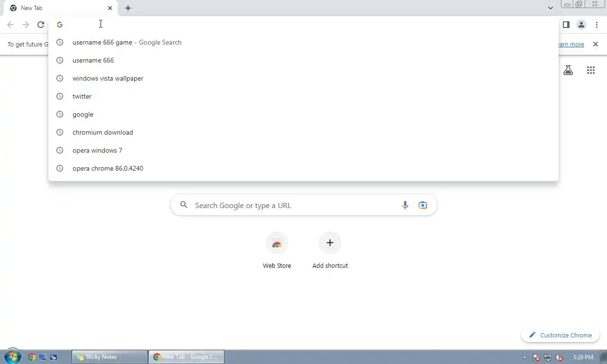The image size is (607, 364).
Task: Switch to Sticky Notes taskbar button
Action: tap(110, 357)
